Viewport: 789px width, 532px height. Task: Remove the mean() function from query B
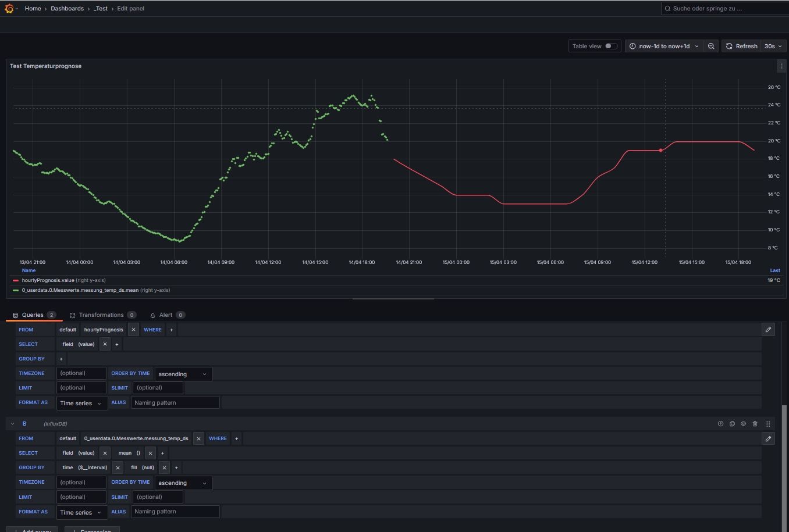pos(150,453)
